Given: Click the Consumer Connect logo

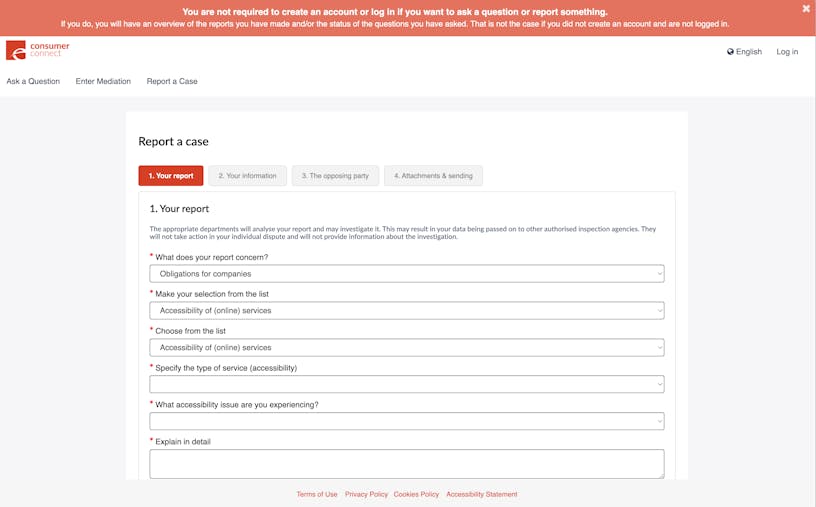Looking at the screenshot, I should 37,50.
